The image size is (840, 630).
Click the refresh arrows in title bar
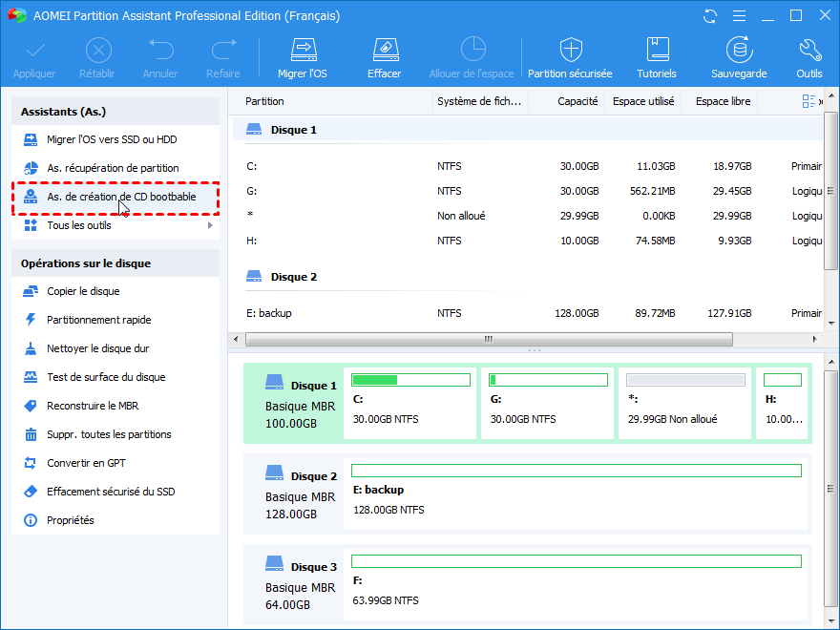pos(709,16)
